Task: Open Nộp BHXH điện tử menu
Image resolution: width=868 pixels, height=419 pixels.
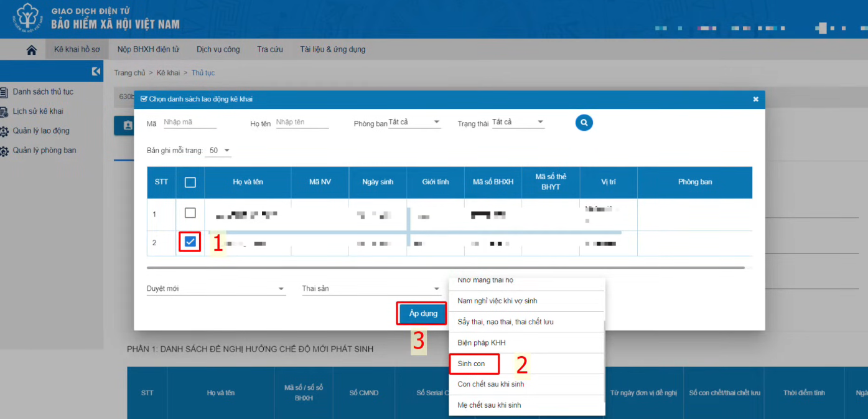Action: pos(148,49)
